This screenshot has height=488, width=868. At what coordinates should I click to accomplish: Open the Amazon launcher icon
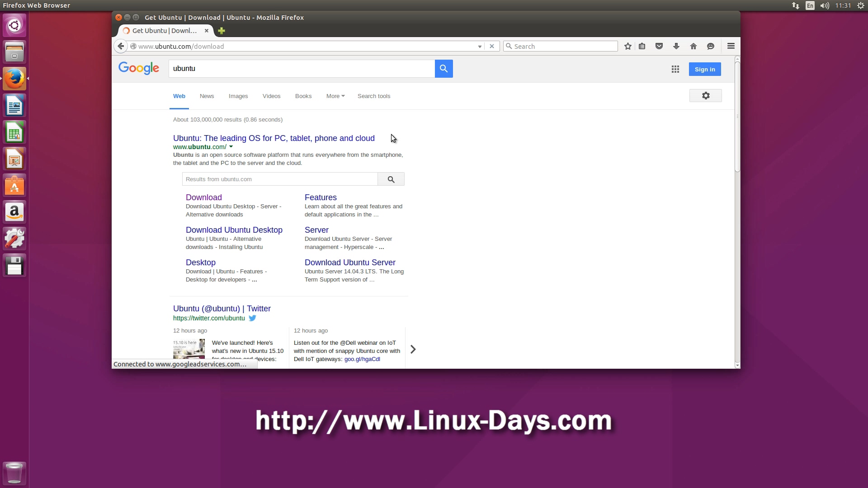tap(14, 212)
